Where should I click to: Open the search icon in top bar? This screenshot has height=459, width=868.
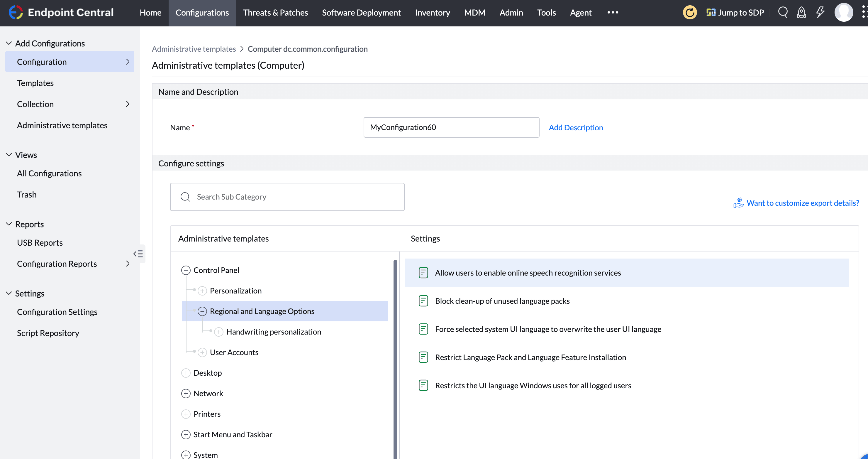tap(783, 13)
